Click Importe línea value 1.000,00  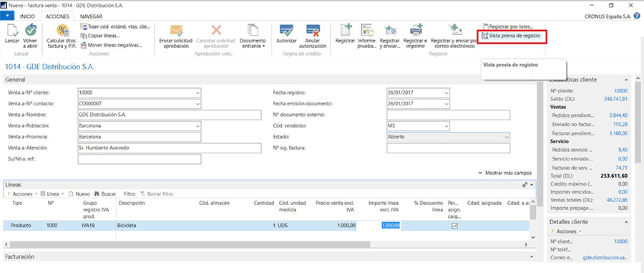[391, 226]
